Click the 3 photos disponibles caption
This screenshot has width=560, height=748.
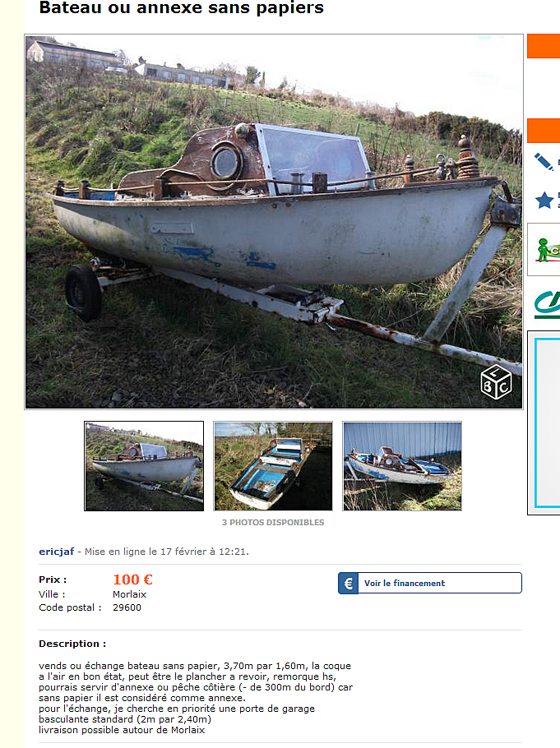click(273, 522)
